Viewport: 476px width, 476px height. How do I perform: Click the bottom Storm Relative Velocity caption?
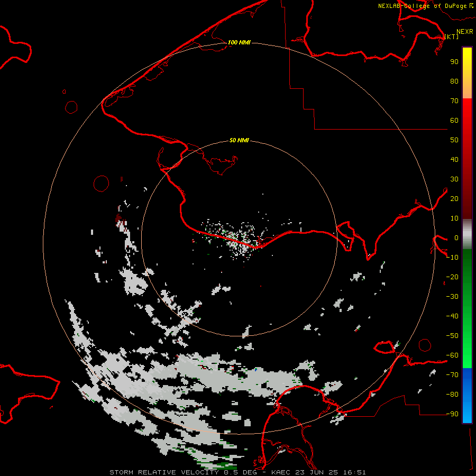237,472
